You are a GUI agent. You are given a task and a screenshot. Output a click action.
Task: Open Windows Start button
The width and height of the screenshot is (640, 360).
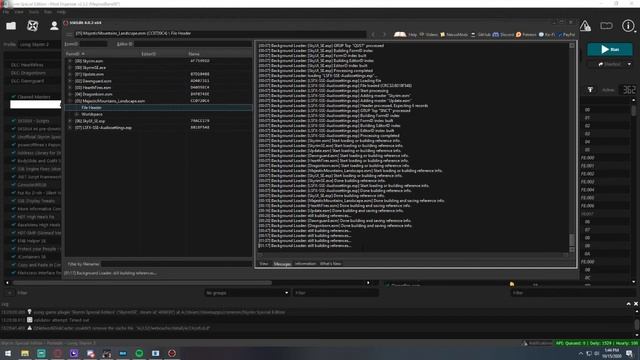(x=8, y=353)
